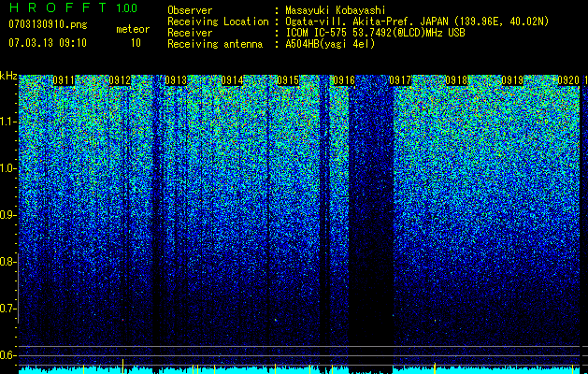Screen dimensions: 588x374
Task: Click the 0914 time marker
Action: point(232,80)
